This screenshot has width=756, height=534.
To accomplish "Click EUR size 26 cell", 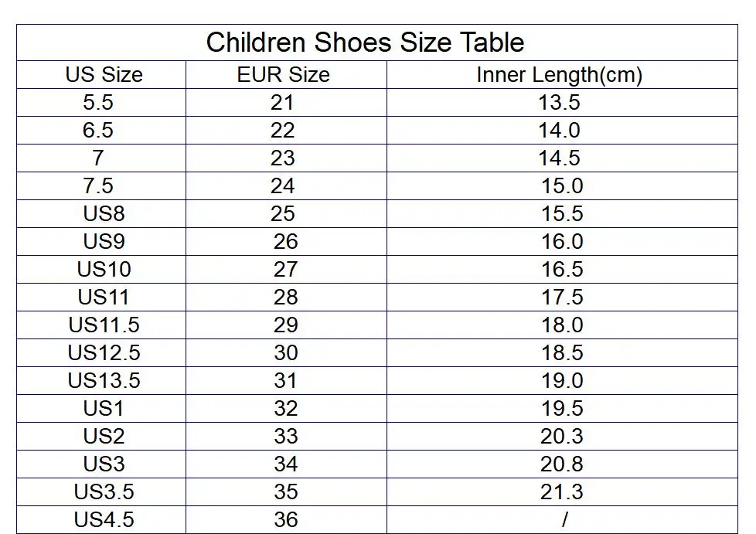I will (285, 242).
